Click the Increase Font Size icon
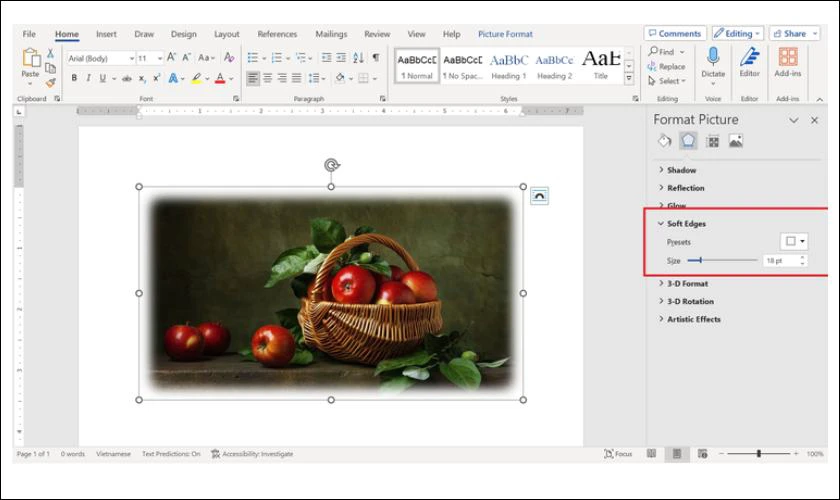Screen dimensions: 840x500 171,57
